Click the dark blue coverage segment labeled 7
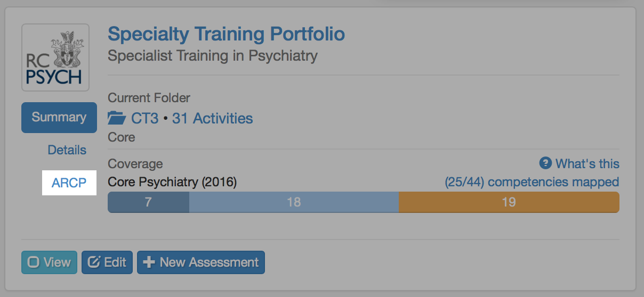Screen dimensions: 644x297 (x=148, y=202)
